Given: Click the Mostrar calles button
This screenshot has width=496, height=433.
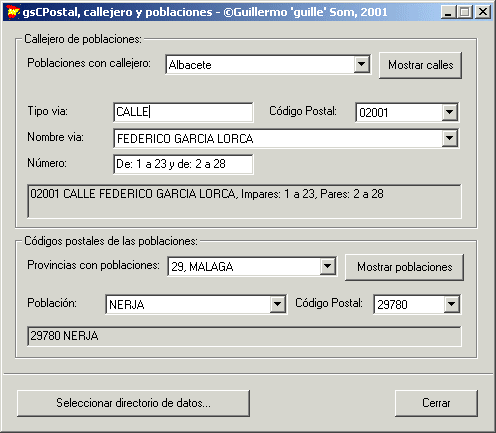Looking at the screenshot, I should [x=420, y=65].
